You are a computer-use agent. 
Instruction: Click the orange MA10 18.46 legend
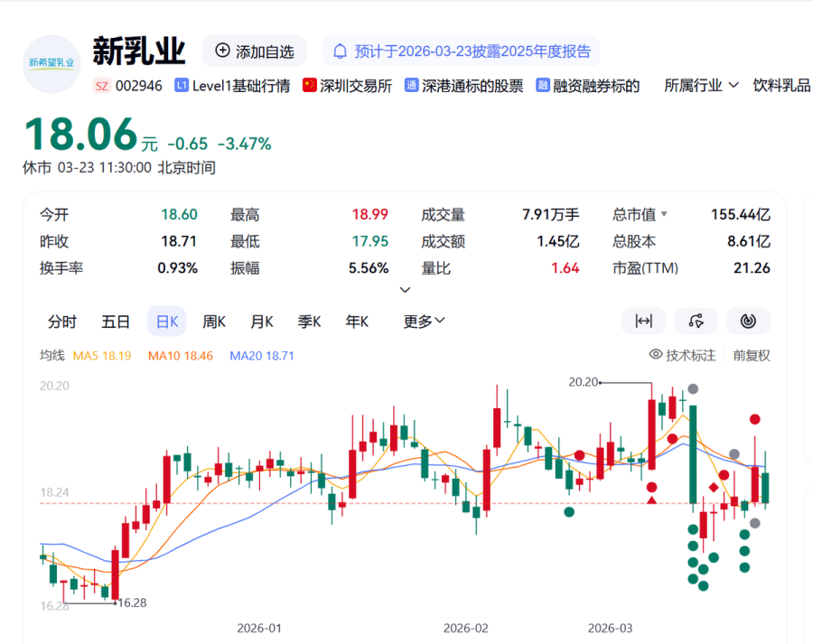click(181, 356)
